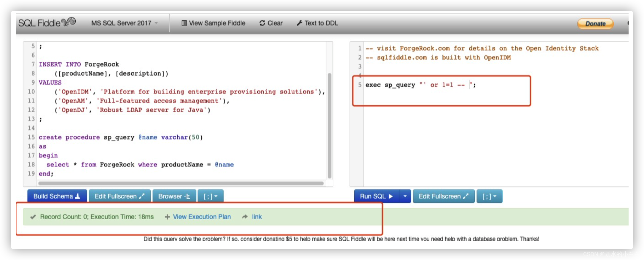Image resolution: width=644 pixels, height=260 pixels.
Task: Open query panel Edit Fullscreen
Action: click(x=444, y=196)
